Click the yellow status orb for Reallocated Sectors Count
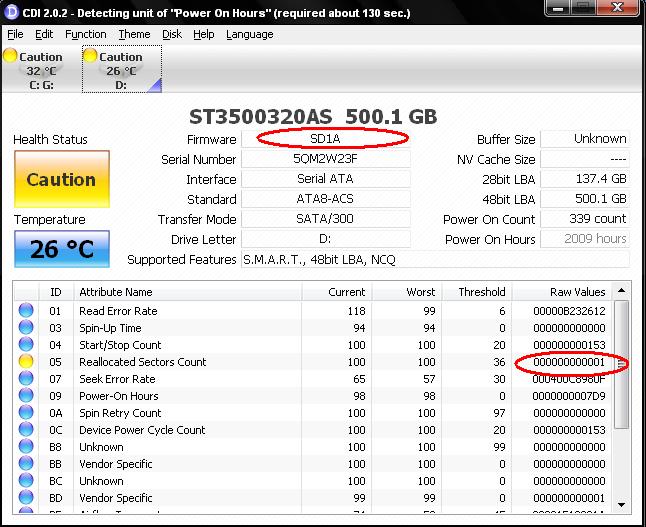The height and width of the screenshot is (527, 646). click(x=26, y=362)
